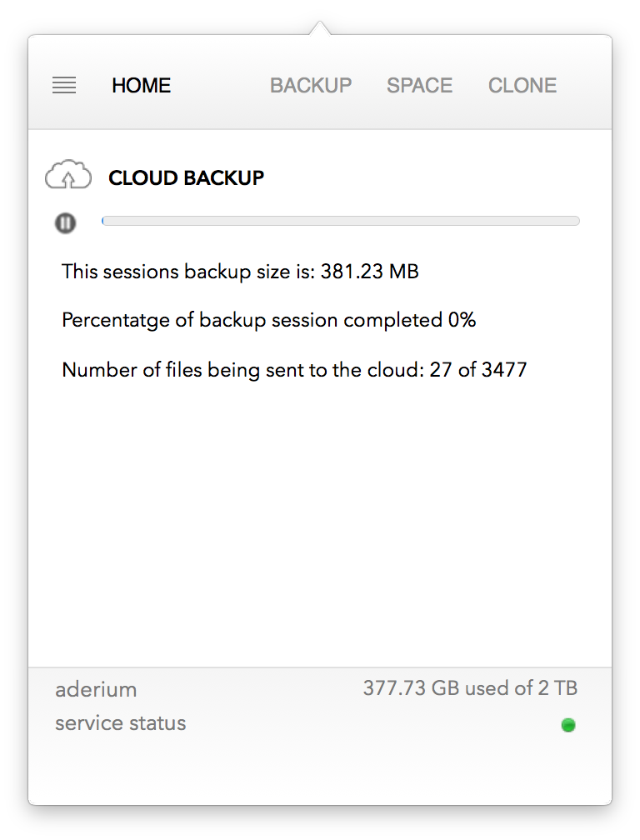The height and width of the screenshot is (840, 640).
Task: Click the empty white area below file count
Action: 320,517
